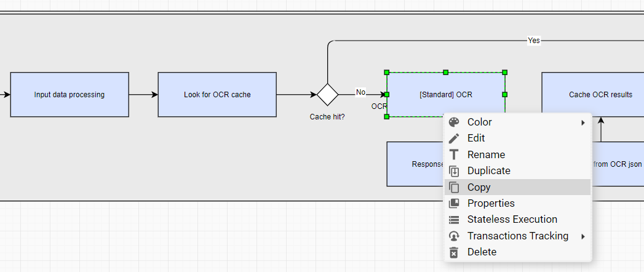Open Transactions Tracking menu entry
Image resolution: width=644 pixels, height=272 pixels.
pos(517,236)
